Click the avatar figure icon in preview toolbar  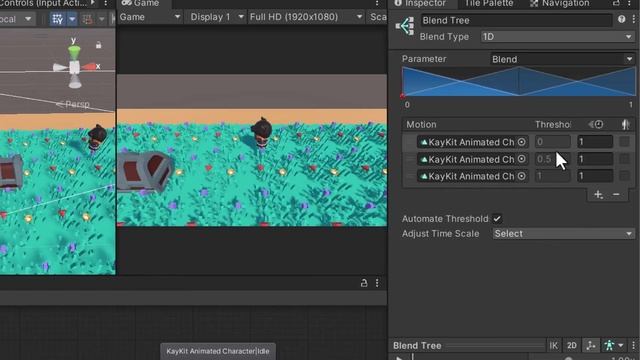click(x=609, y=345)
